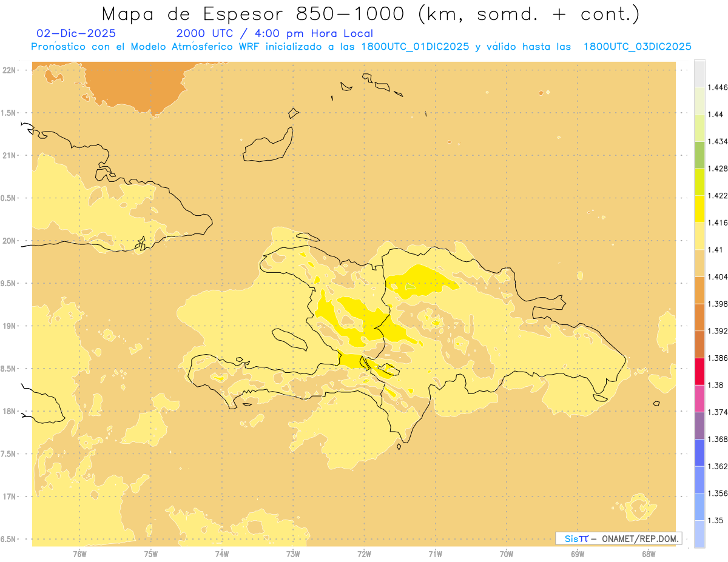Image resolution: width=728 pixels, height=562 pixels.
Task: Click the 20N latitude label
Action: (10, 241)
